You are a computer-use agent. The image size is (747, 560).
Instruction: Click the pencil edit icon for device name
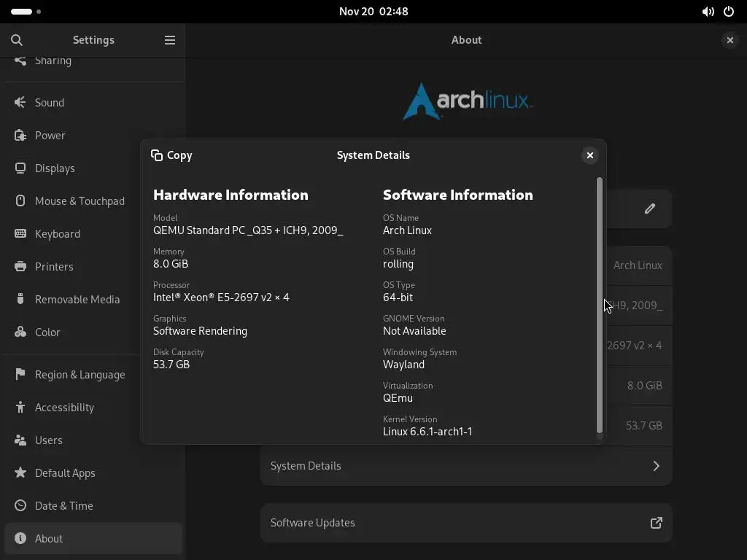650,209
